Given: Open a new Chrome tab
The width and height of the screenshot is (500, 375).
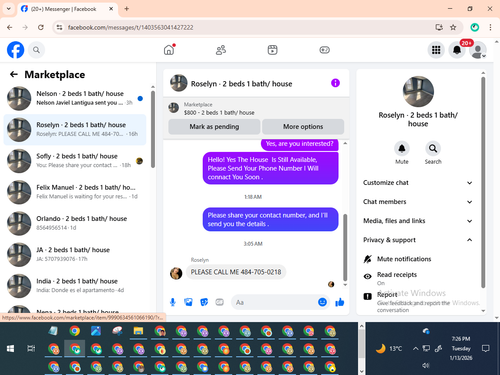Looking at the screenshot, I should point(127,9).
